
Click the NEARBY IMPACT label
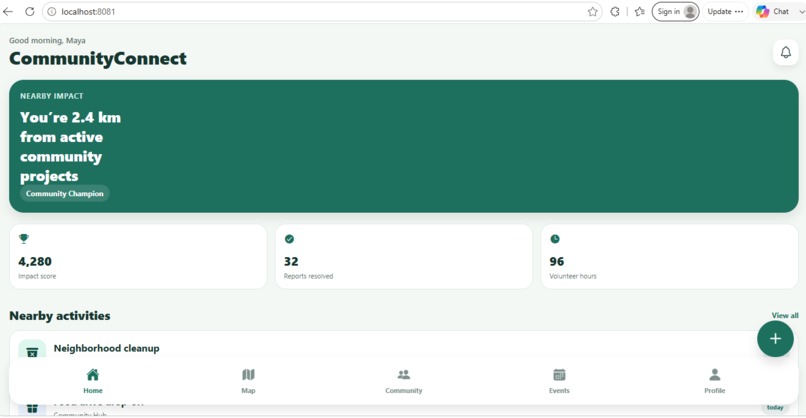click(x=51, y=96)
